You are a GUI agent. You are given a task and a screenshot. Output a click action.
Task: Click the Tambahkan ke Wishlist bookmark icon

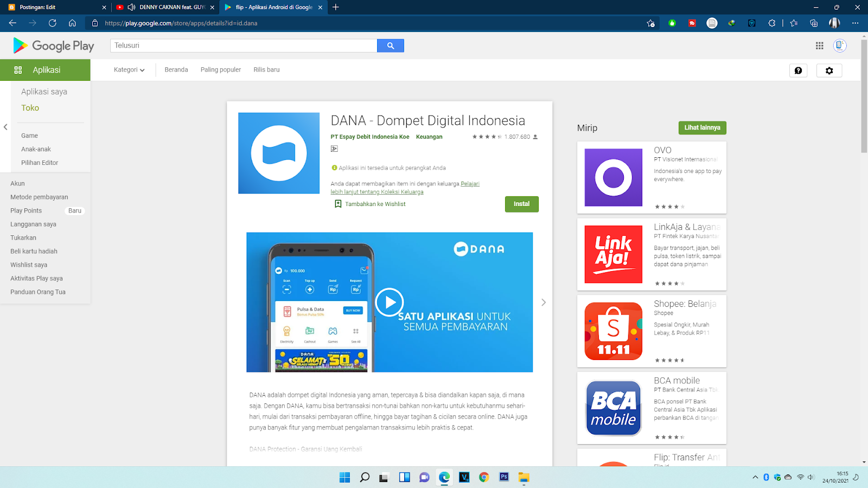(x=338, y=204)
